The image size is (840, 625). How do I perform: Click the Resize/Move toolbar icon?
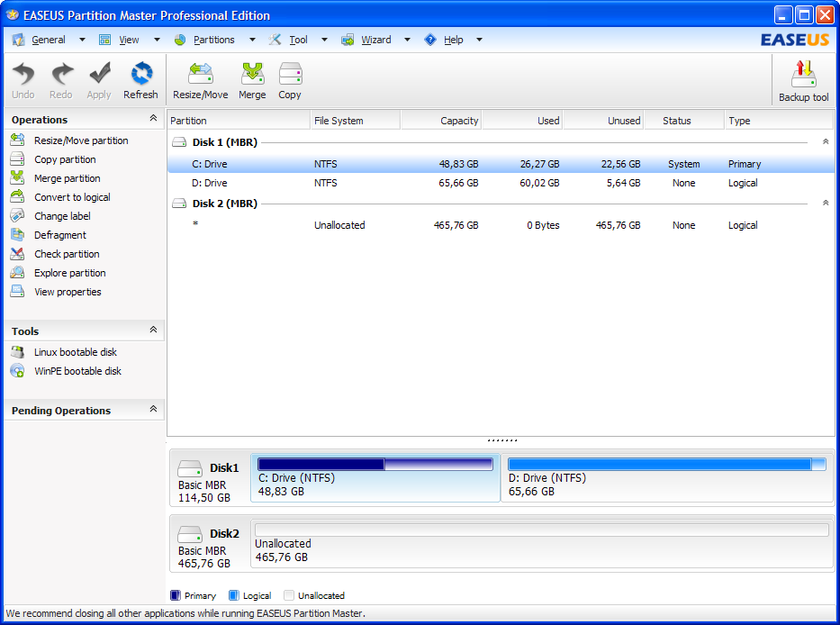coord(201,74)
